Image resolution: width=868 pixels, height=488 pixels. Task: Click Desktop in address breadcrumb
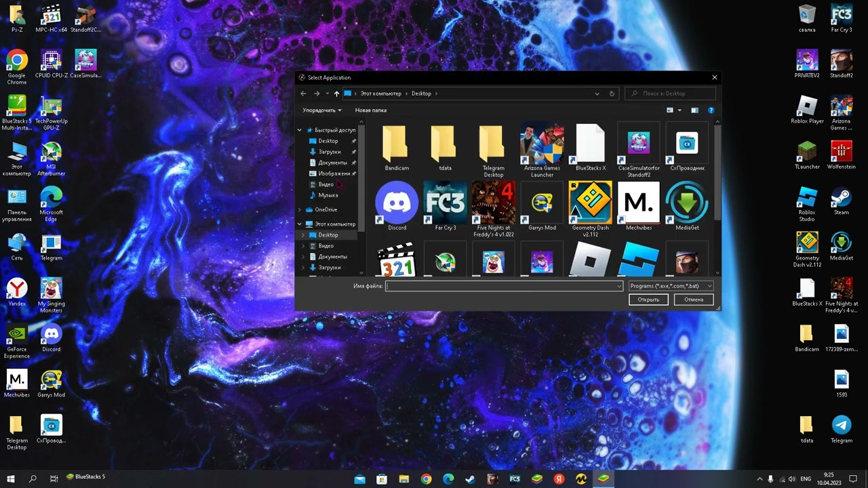point(421,94)
